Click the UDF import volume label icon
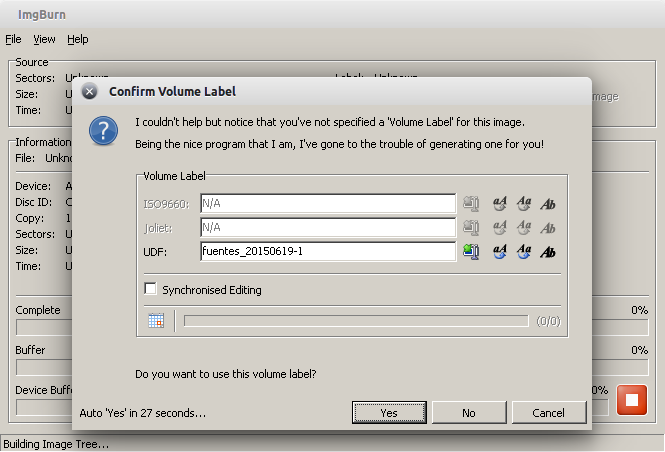Image resolution: width=665 pixels, height=452 pixels. [x=471, y=251]
